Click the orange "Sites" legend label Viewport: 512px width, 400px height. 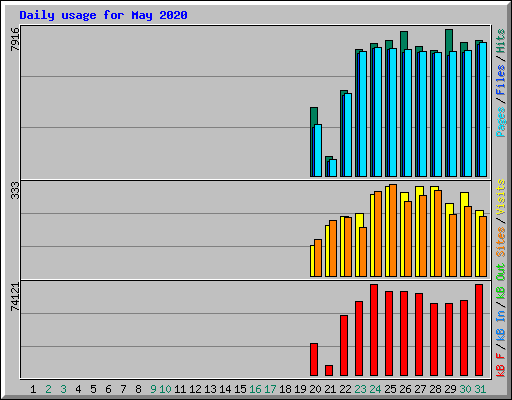click(501, 242)
